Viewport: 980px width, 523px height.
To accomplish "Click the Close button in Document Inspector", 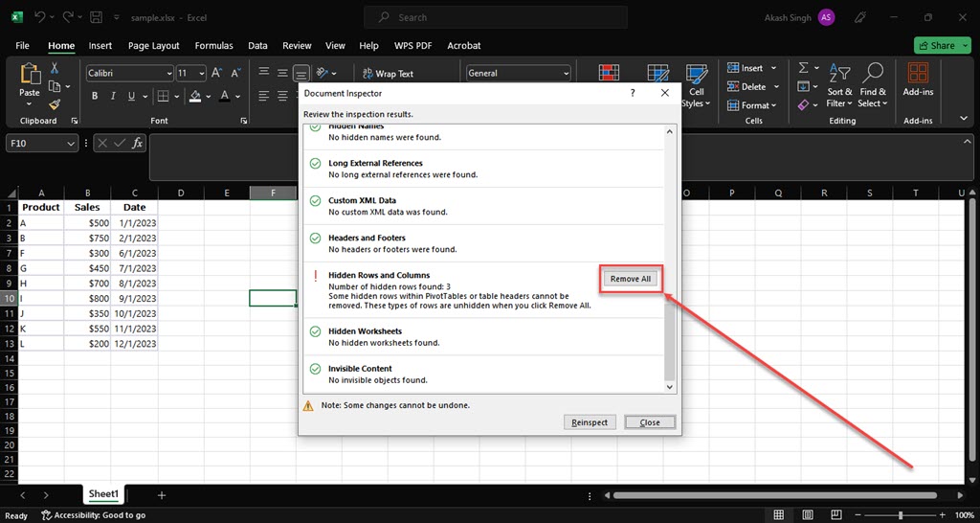I will pos(650,422).
